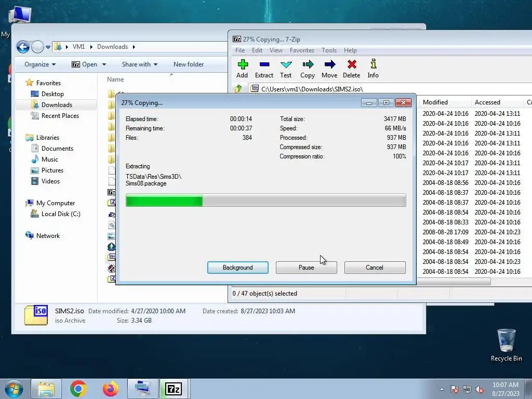Open the recent pages dropdown arrow
This screenshot has width=532, height=399.
(x=48, y=47)
